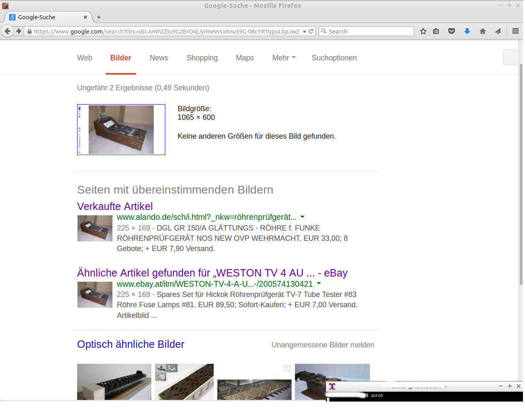Open the Optisch ähnliche Bilder link

(130, 344)
